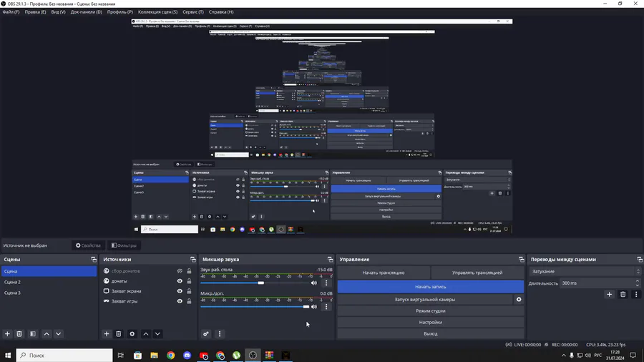Open the transitions panel three-dot menu
Viewport: 644px width, 362px height.
[x=636, y=294]
